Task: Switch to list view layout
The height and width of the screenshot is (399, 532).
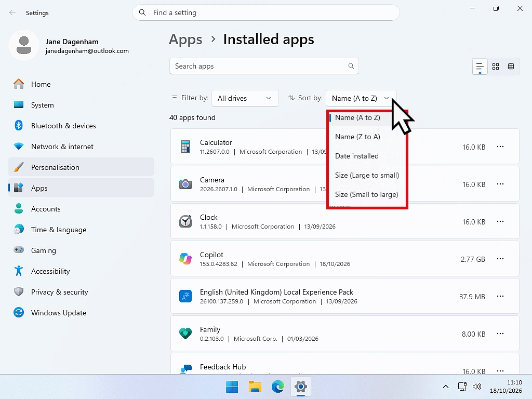Action: coord(480,66)
